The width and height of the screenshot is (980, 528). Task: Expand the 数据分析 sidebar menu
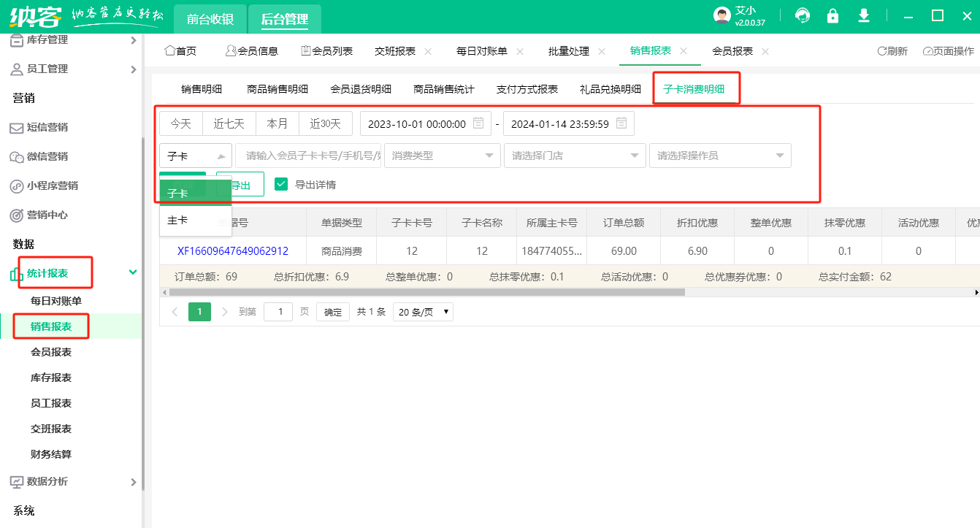(72, 481)
